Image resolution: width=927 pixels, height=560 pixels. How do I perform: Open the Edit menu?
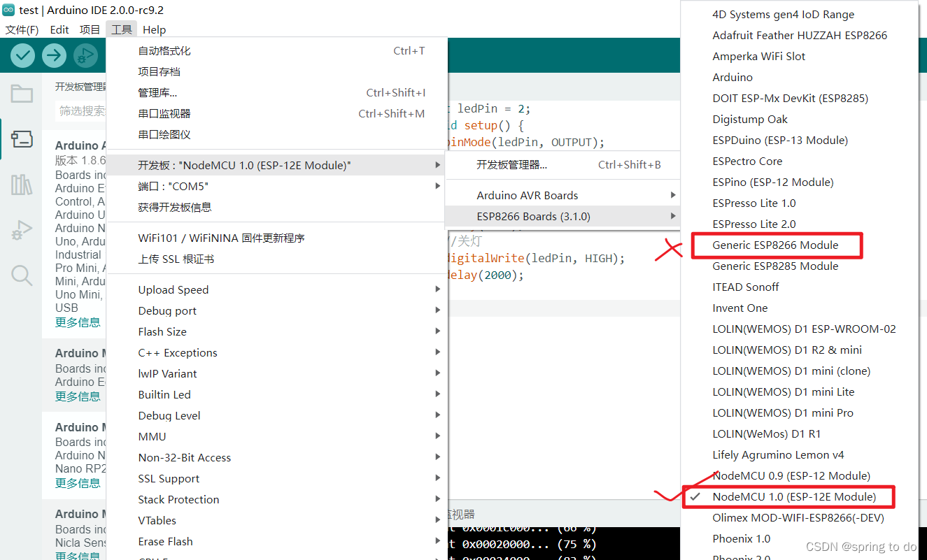(59, 29)
